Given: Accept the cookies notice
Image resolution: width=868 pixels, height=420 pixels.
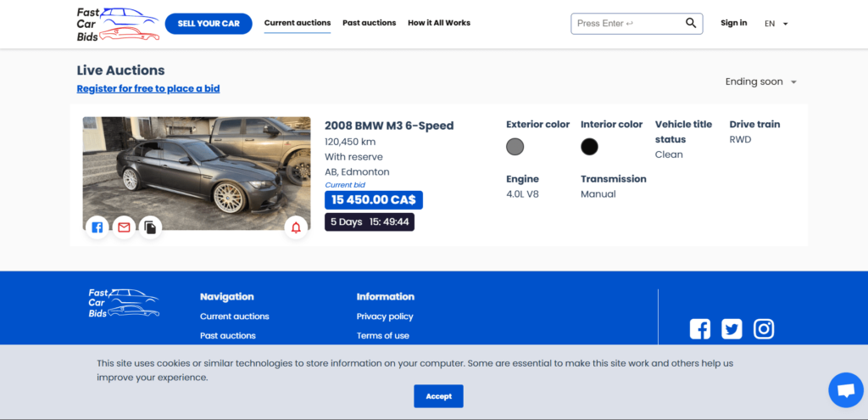Looking at the screenshot, I should (x=438, y=396).
